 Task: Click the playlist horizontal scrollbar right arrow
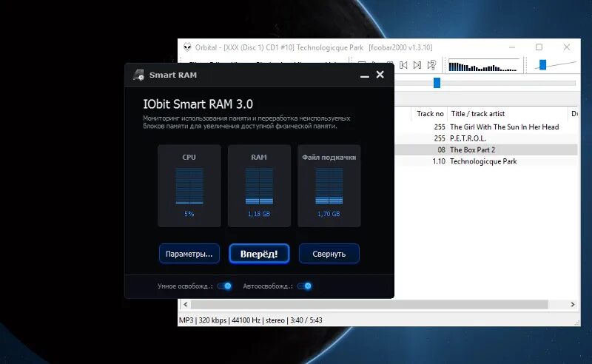[x=573, y=304]
